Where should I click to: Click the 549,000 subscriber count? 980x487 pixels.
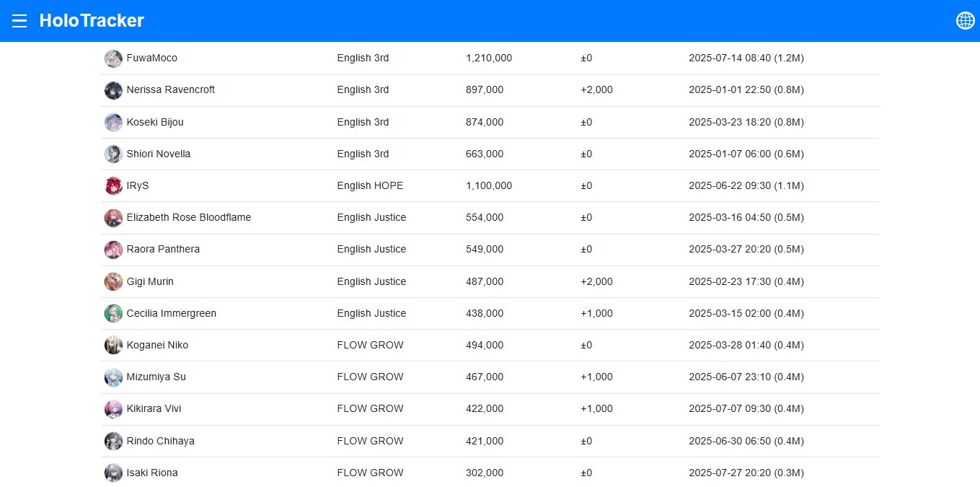pyautogui.click(x=485, y=249)
